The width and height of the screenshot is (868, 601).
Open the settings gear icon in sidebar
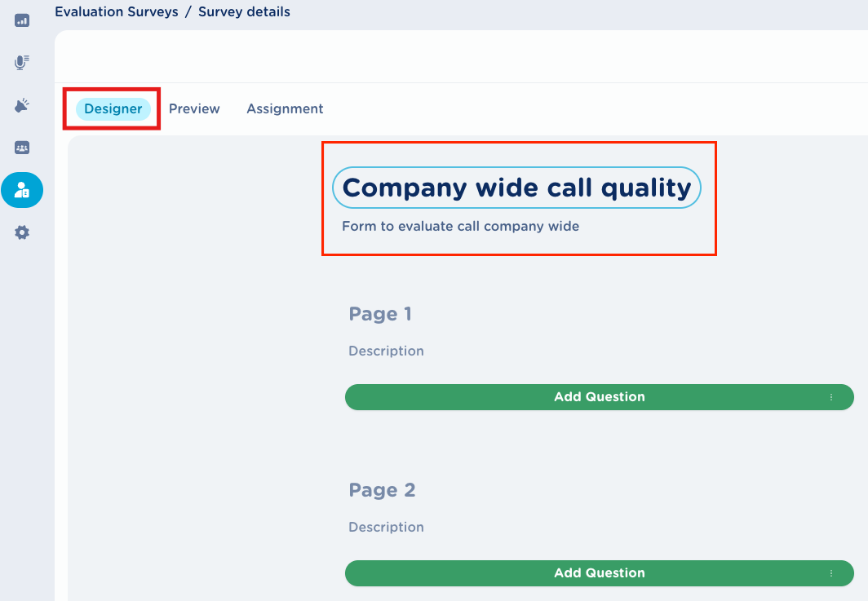(22, 232)
